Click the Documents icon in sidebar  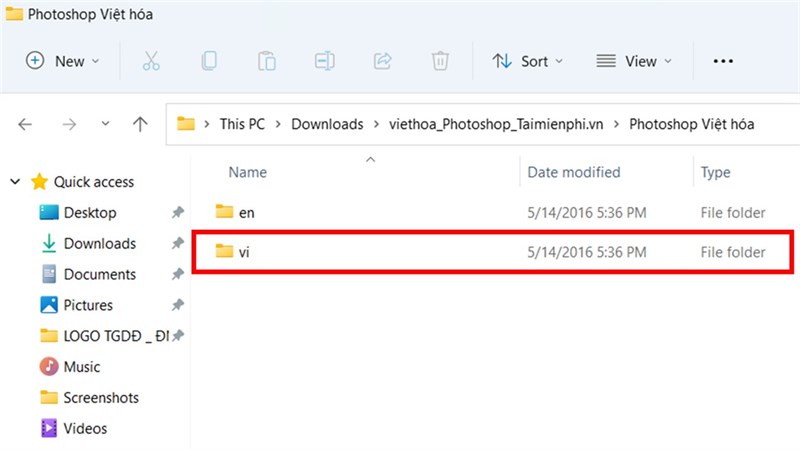49,274
